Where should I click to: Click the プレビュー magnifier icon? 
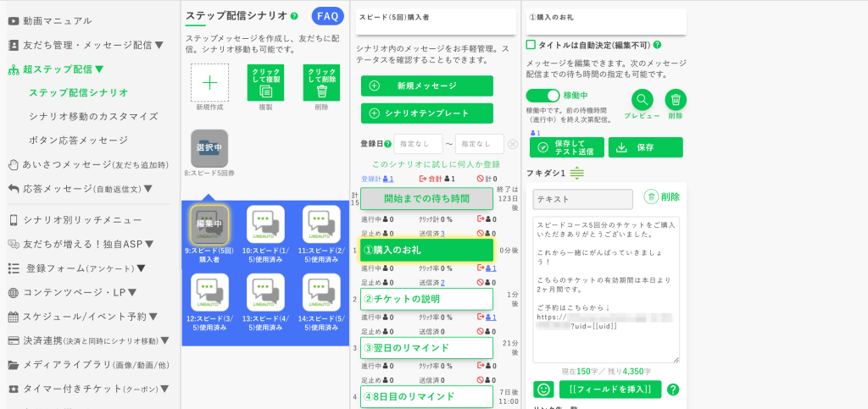pyautogui.click(x=643, y=99)
